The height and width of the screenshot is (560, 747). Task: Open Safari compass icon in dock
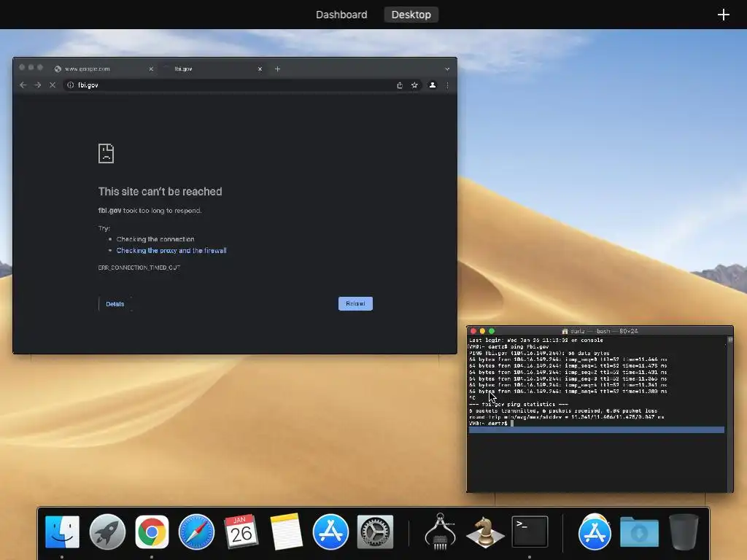point(196,532)
